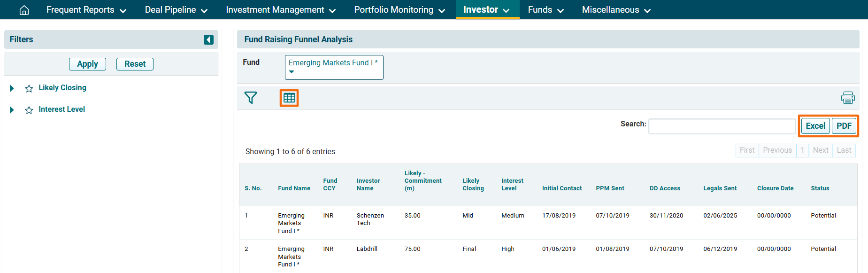This screenshot has height=273, width=868.
Task: Click the printer icon
Action: tap(847, 98)
